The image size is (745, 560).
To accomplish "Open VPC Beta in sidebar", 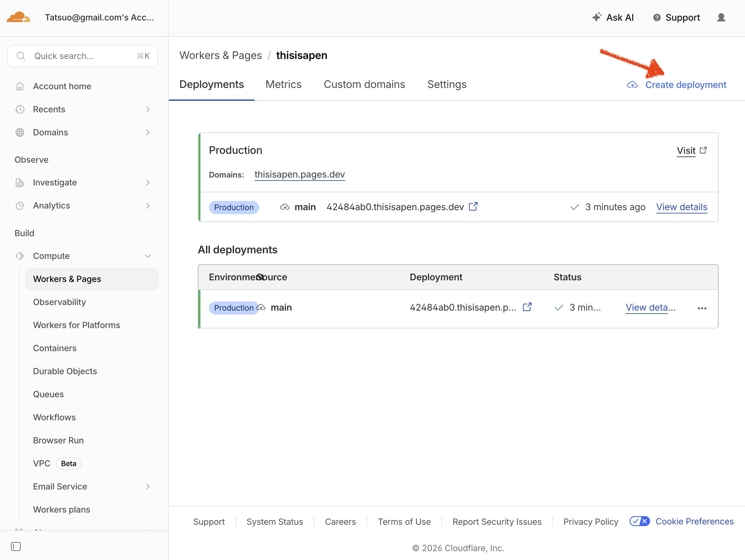I will click(x=57, y=463).
